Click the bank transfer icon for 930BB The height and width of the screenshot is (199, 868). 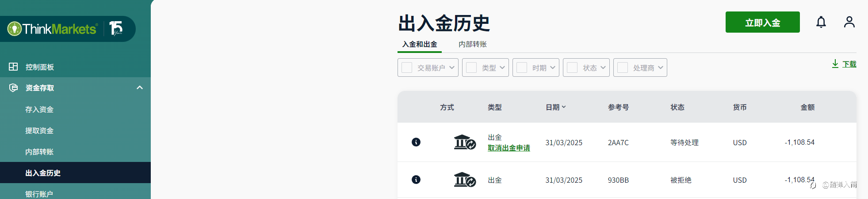(x=464, y=180)
